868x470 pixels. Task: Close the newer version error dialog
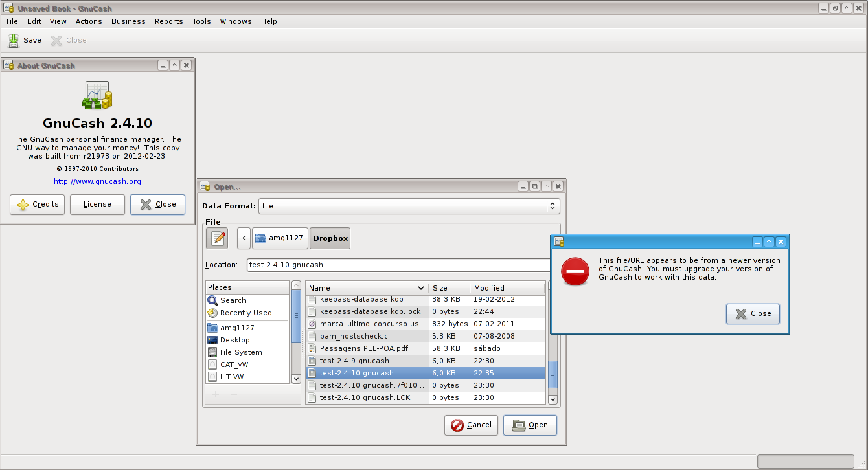coord(753,314)
